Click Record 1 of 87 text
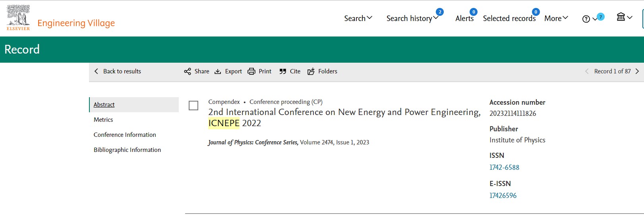Image resolution: width=644 pixels, height=215 pixels. (612, 71)
